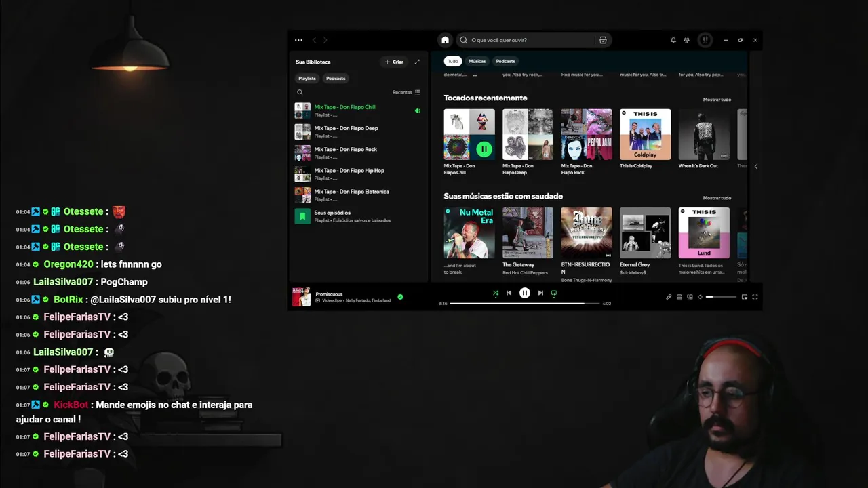Open Mix Tape - Don Fiapo Eletronica in library

[x=357, y=195]
